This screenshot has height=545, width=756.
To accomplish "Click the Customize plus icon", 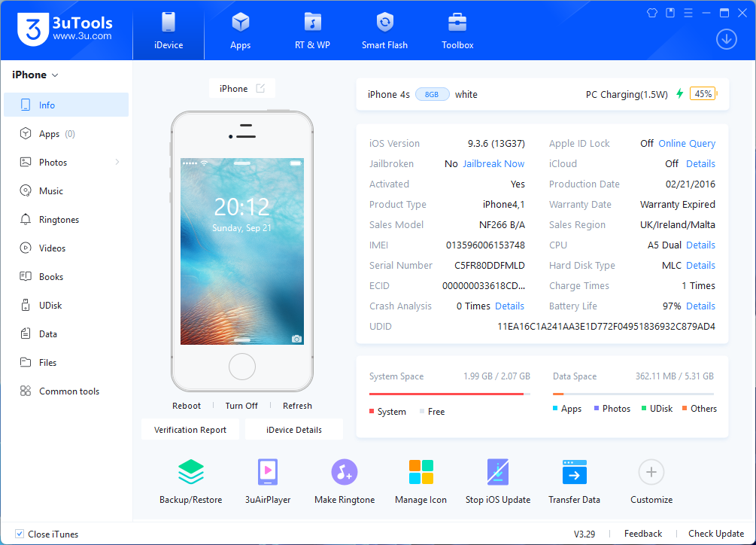I will point(651,473).
